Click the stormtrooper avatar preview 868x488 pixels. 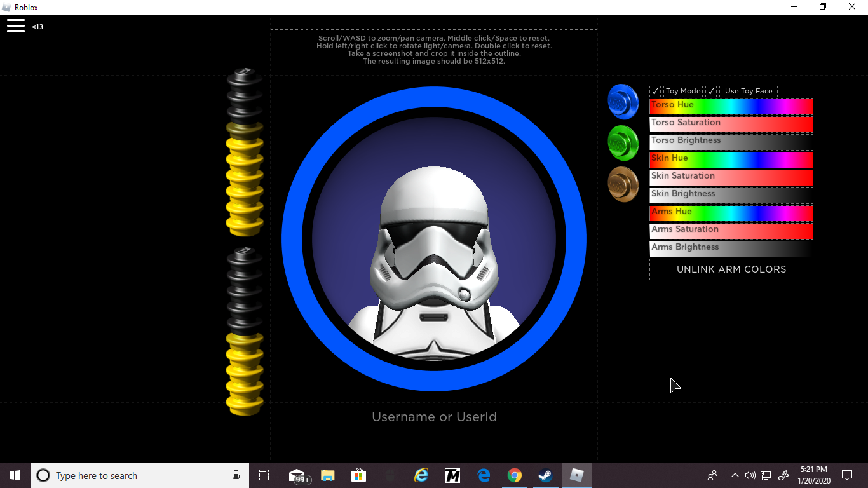pos(434,254)
